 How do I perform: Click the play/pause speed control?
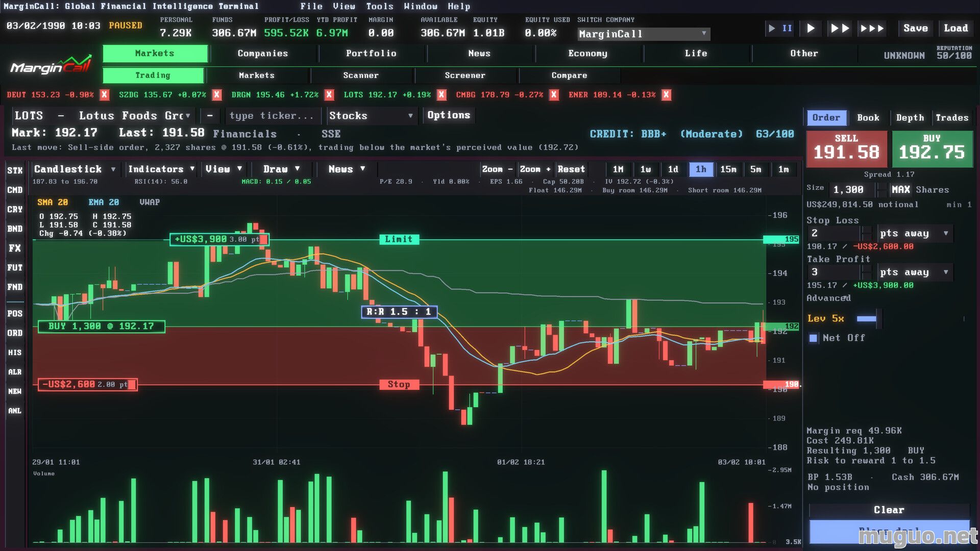point(780,29)
